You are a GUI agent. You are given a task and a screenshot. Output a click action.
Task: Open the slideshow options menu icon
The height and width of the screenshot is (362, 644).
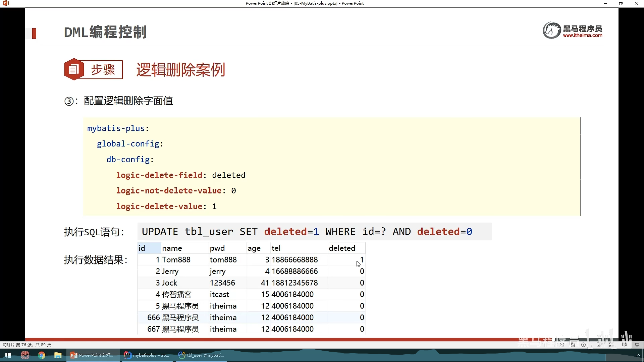(x=573, y=345)
